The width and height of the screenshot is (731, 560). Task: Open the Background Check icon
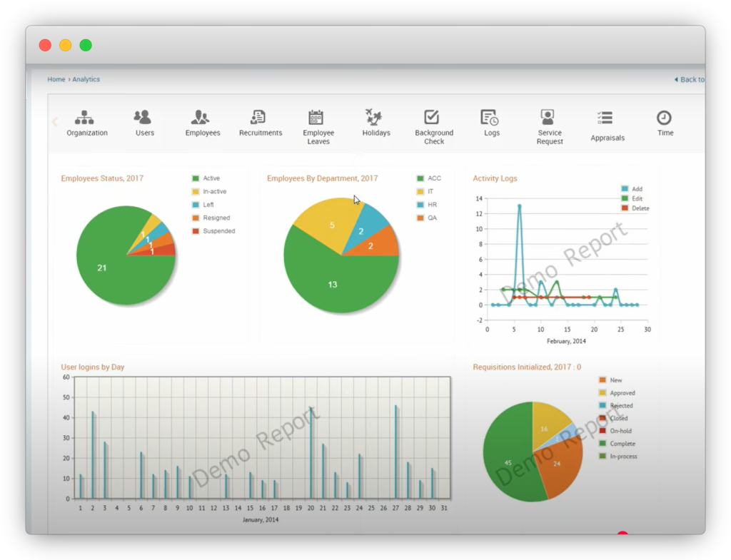coord(433,118)
